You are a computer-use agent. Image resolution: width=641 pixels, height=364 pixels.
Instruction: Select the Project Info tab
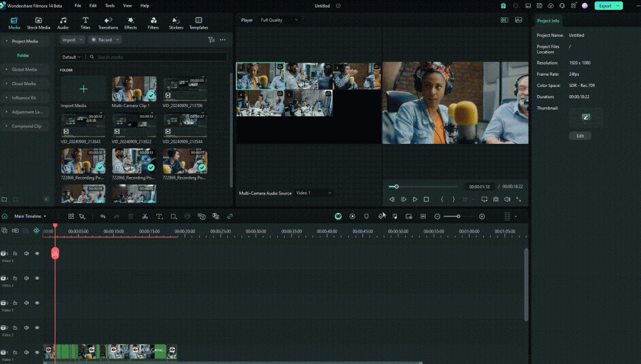(548, 21)
